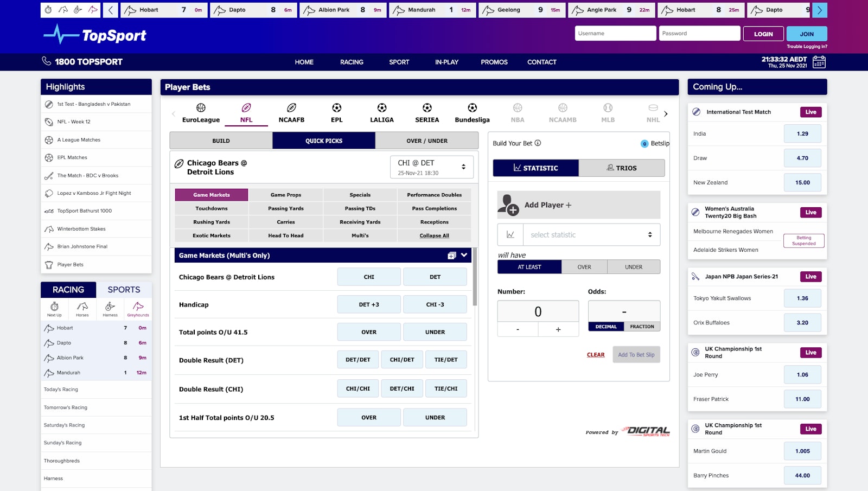
Task: Open the Betslip icon
Action: 644,143
